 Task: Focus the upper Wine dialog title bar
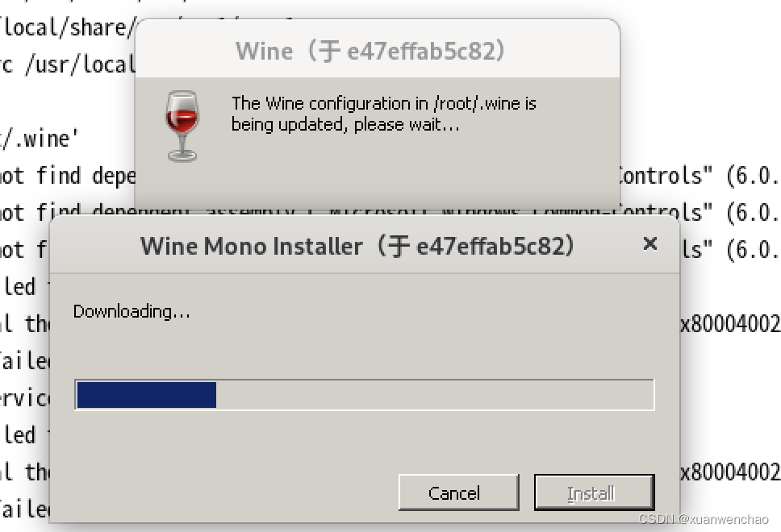(x=370, y=51)
